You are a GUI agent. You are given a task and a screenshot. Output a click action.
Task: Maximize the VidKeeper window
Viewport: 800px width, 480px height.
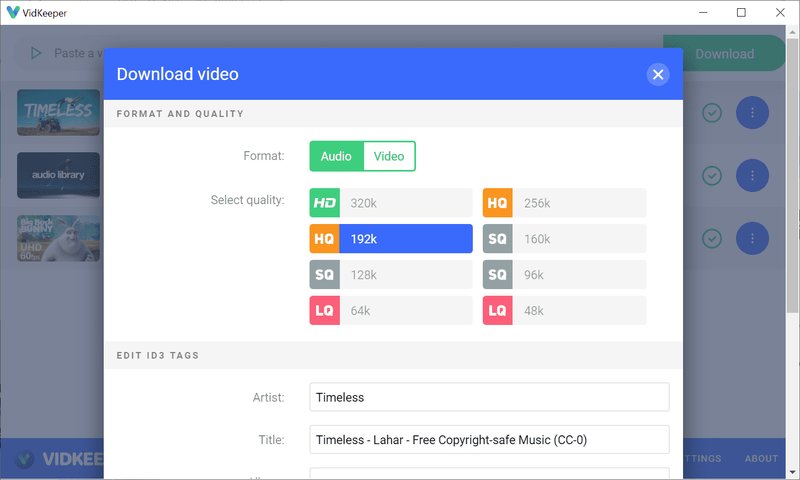[x=741, y=12]
